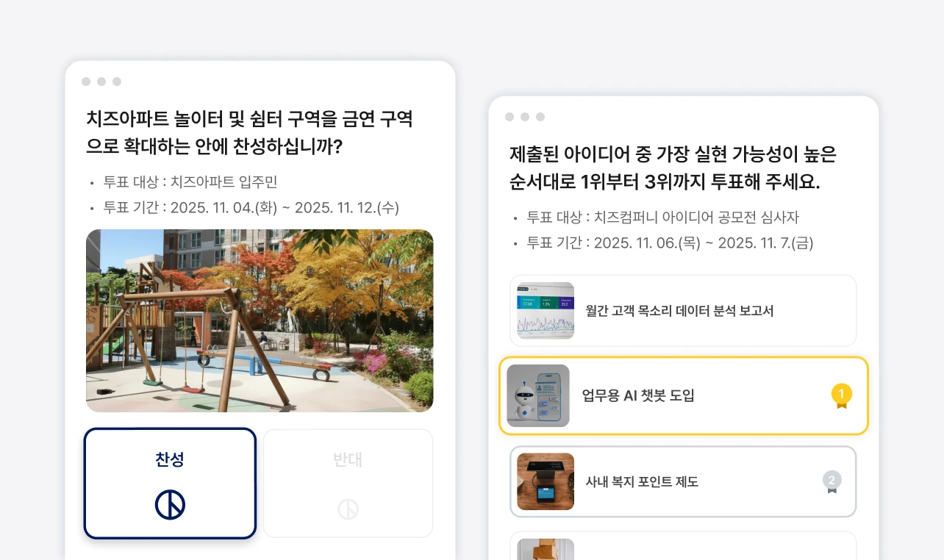Open the data analysis report chart thumbnail
This screenshot has width=944, height=560.
tap(545, 311)
